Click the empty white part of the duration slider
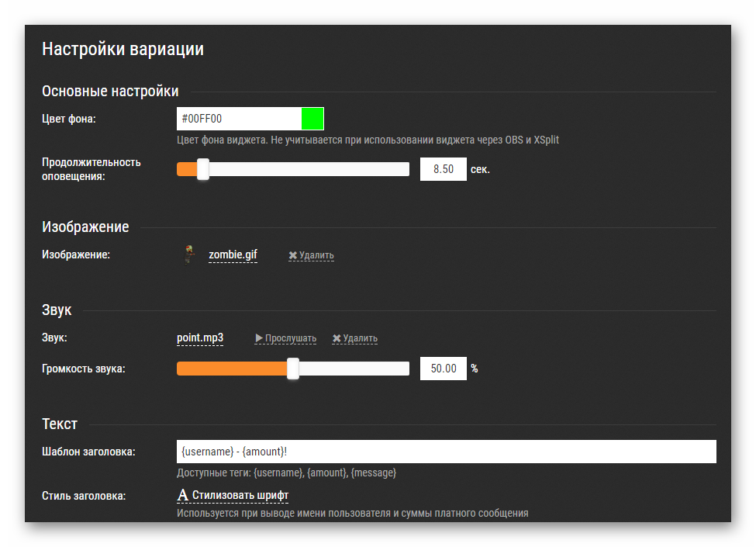 point(310,169)
